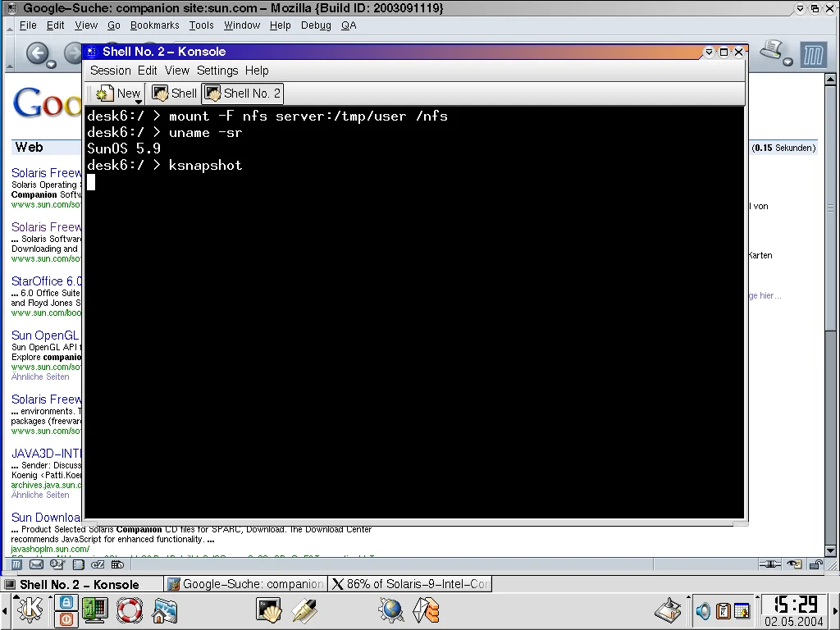
Task: Open the volume speaker icon in the system tray
Action: pyautogui.click(x=702, y=610)
